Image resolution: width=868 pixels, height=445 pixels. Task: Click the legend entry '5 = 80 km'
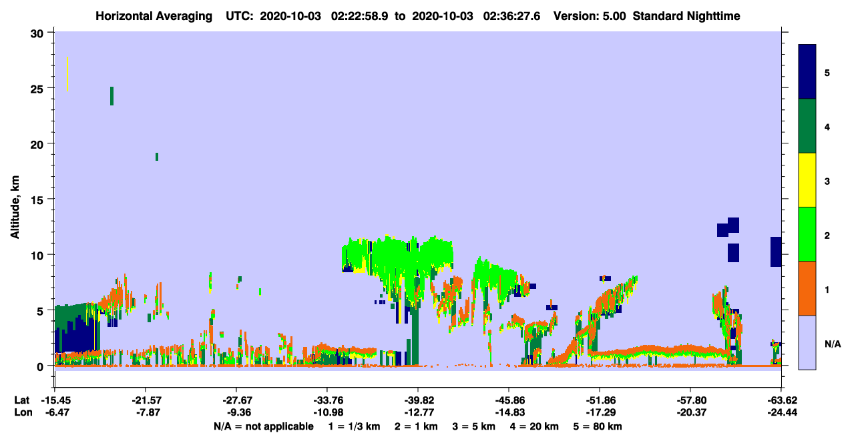click(x=596, y=426)
